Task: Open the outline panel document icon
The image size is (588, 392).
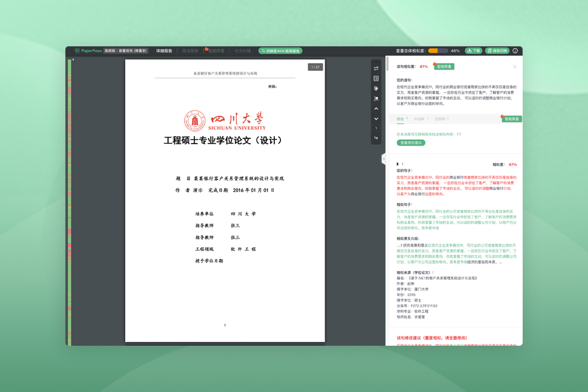Action: [376, 79]
